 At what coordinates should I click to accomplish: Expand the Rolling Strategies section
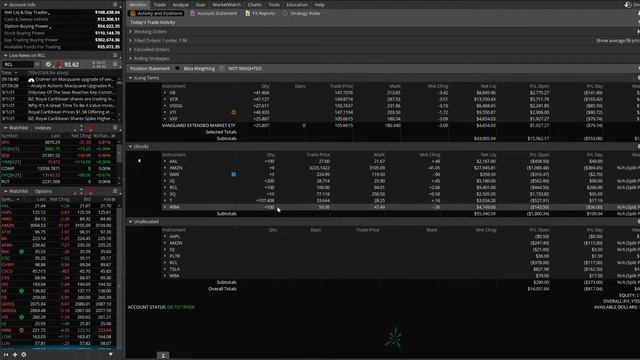(x=131, y=58)
